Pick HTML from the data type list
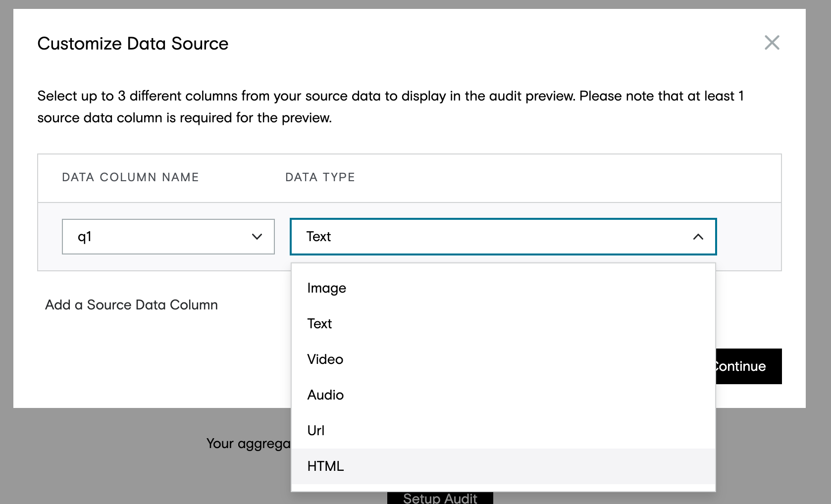This screenshot has width=831, height=504. pyautogui.click(x=503, y=466)
